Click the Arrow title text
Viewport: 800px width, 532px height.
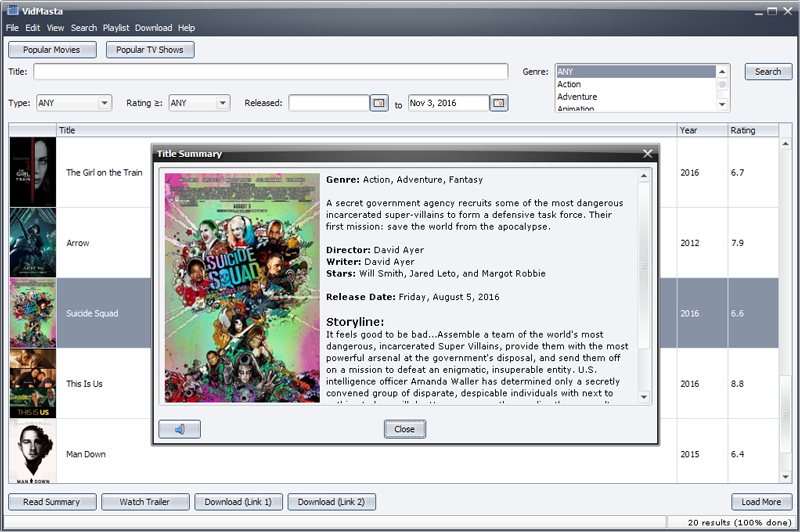78,243
